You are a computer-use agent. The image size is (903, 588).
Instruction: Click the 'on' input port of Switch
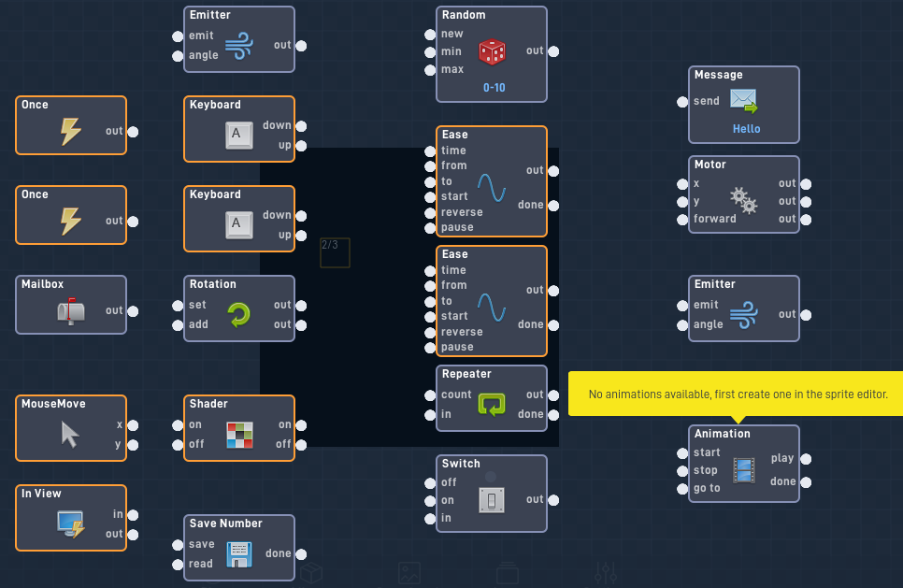pos(430,501)
